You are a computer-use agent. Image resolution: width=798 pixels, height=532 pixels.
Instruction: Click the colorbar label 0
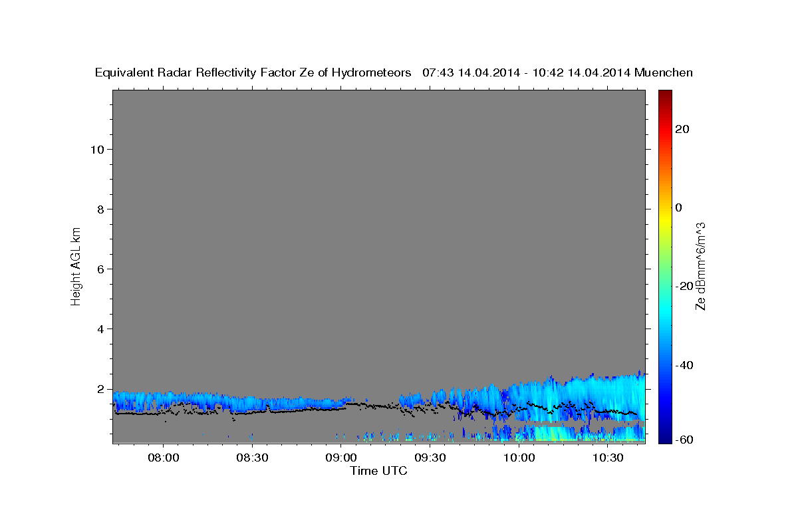click(x=679, y=207)
